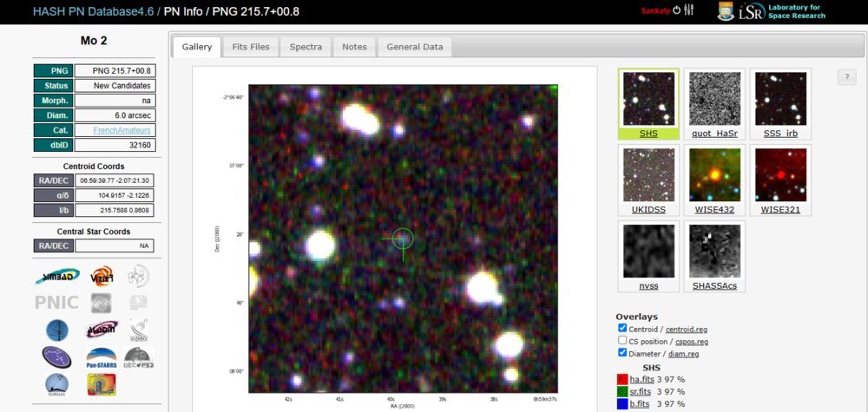Screen dimensions: 868x412
Task: Select the SHS image thumbnail
Action: (648, 104)
